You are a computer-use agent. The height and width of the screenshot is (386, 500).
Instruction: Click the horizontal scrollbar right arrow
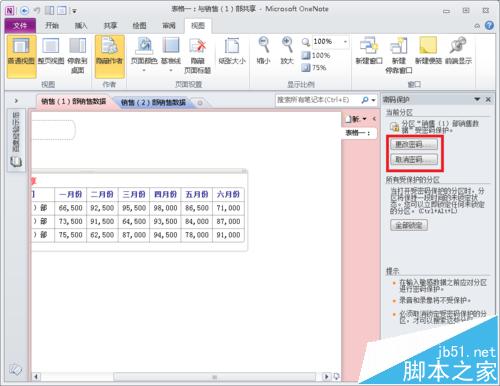pos(326,377)
